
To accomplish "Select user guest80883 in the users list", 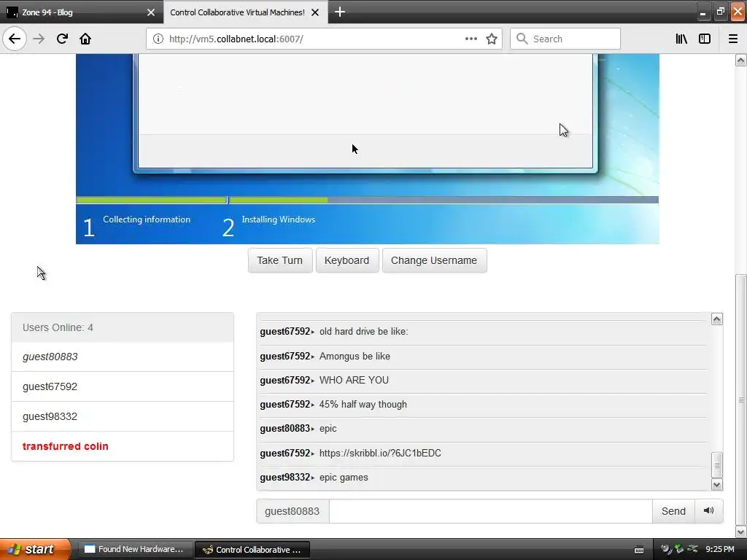I will 123,357.
